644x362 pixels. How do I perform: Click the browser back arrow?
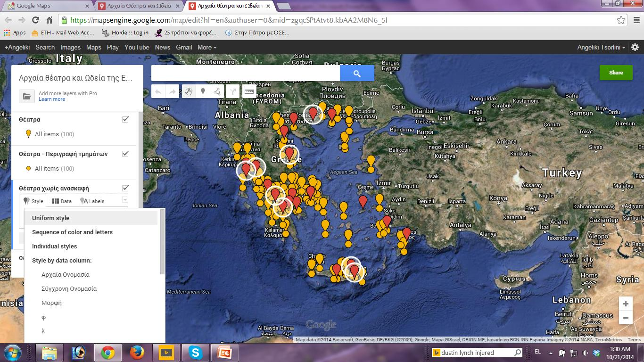[x=8, y=20]
